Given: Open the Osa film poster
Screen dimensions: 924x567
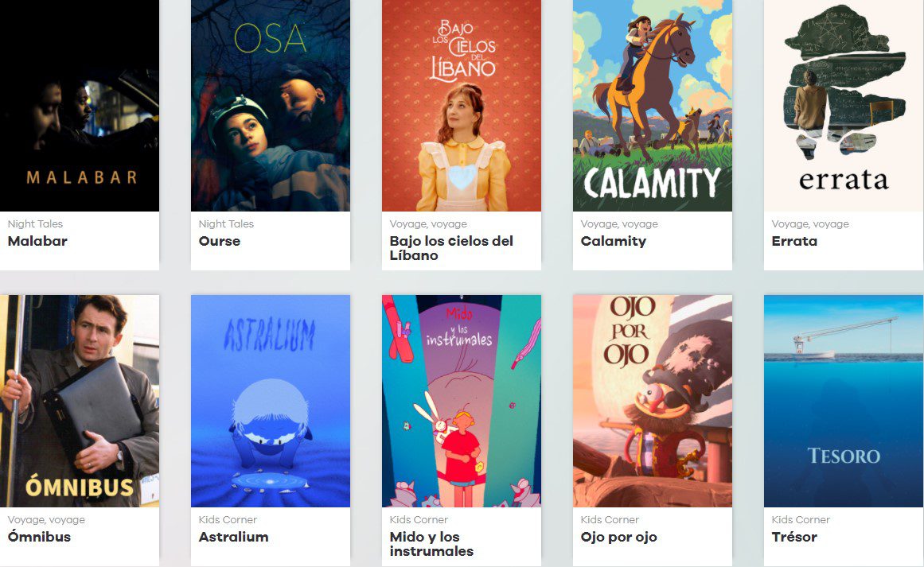Looking at the screenshot, I should click(x=271, y=106).
